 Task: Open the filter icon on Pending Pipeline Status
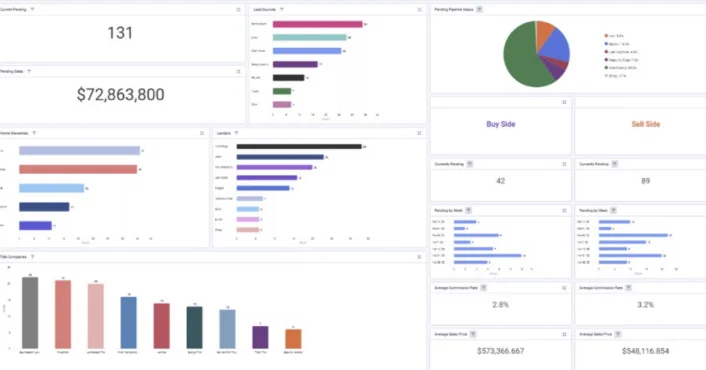[480, 9]
